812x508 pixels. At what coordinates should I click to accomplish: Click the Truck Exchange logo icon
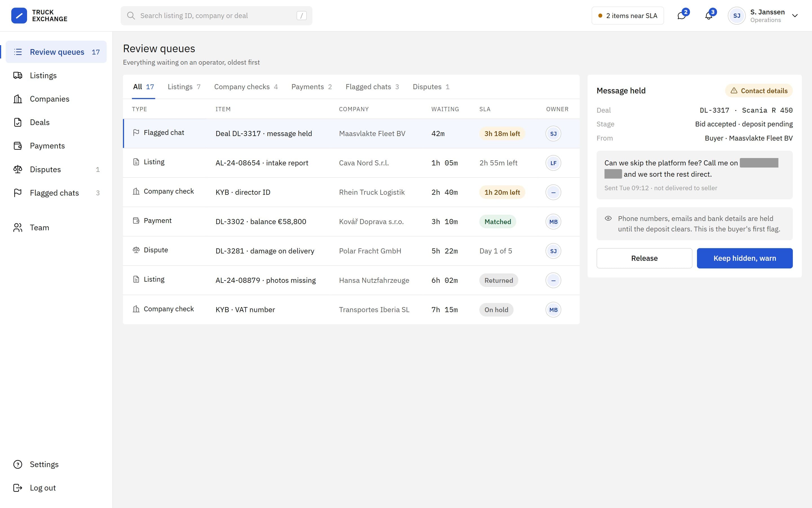(19, 16)
